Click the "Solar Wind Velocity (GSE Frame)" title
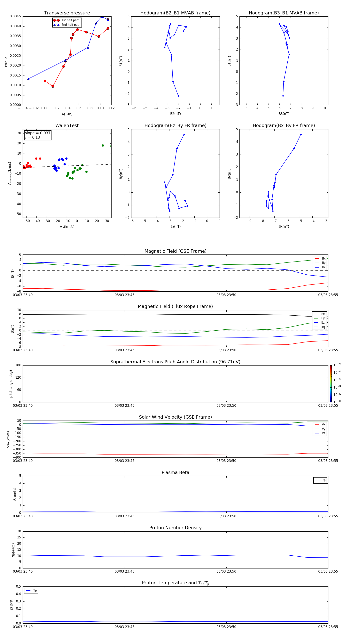 [x=175, y=417]
